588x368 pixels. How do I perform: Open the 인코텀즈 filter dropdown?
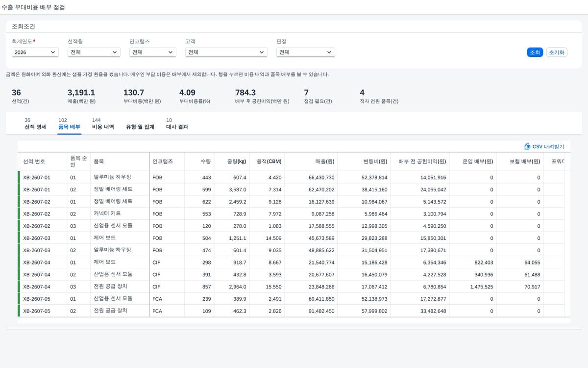153,52
